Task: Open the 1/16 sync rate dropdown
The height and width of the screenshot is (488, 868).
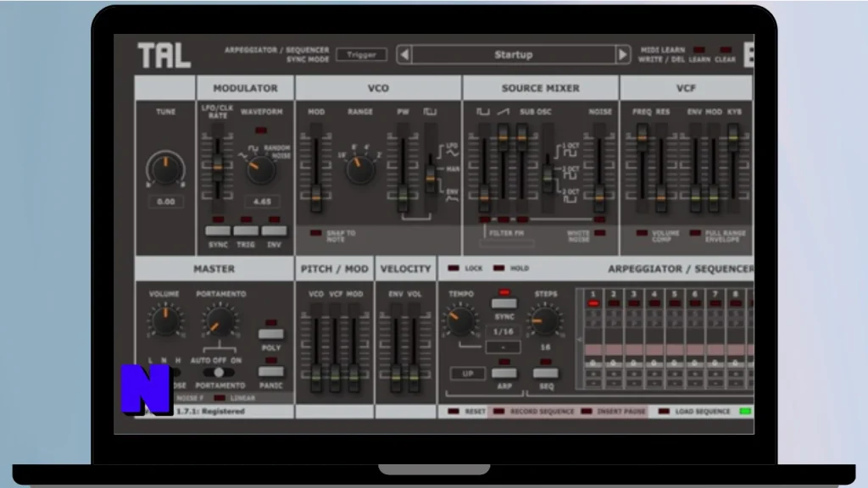Action: click(x=504, y=332)
